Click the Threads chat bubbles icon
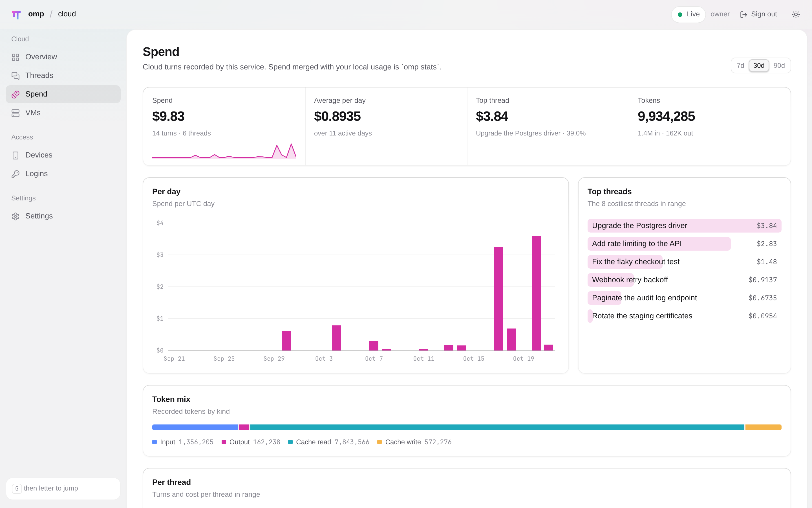The image size is (812, 508). (16, 76)
